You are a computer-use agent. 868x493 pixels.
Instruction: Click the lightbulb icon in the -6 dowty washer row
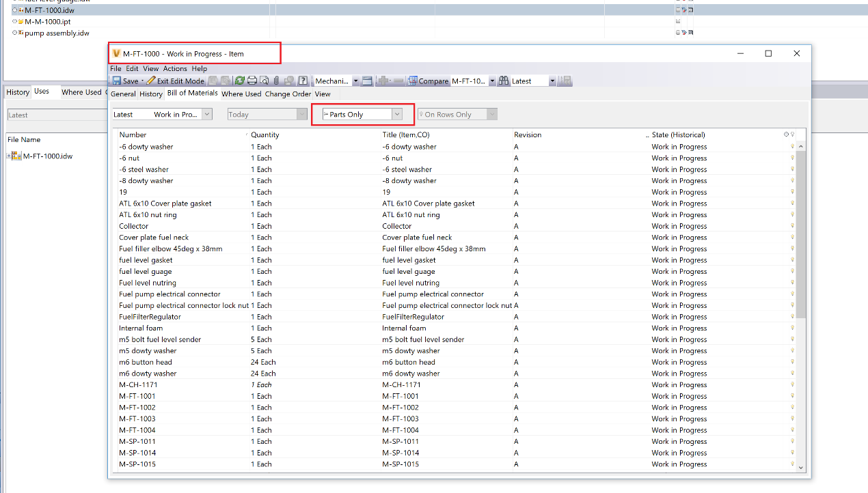[x=793, y=146]
